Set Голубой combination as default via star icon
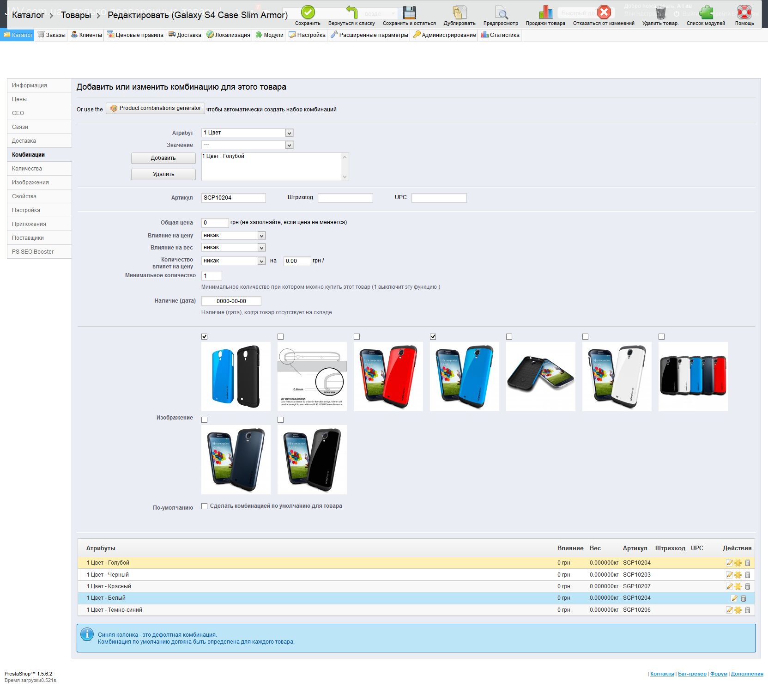The height and width of the screenshot is (700, 768). click(x=738, y=563)
